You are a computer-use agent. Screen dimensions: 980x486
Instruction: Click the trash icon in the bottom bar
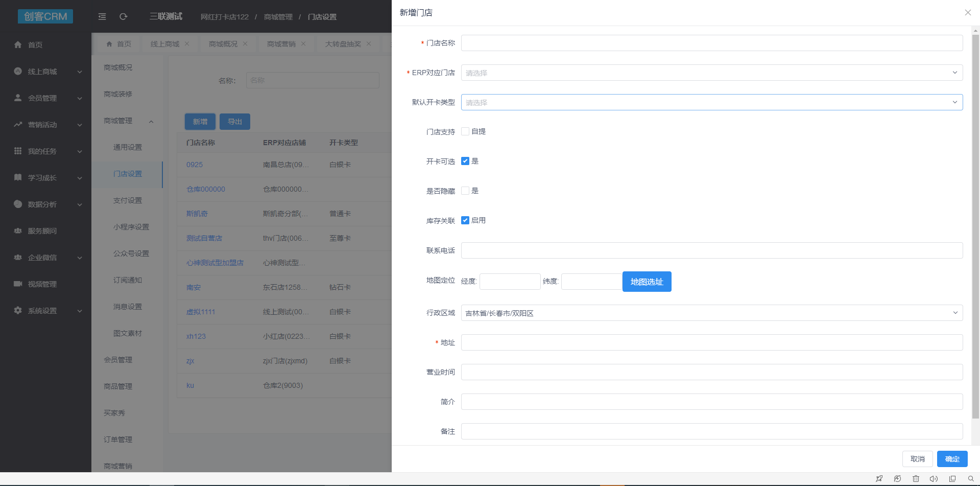[916, 479]
